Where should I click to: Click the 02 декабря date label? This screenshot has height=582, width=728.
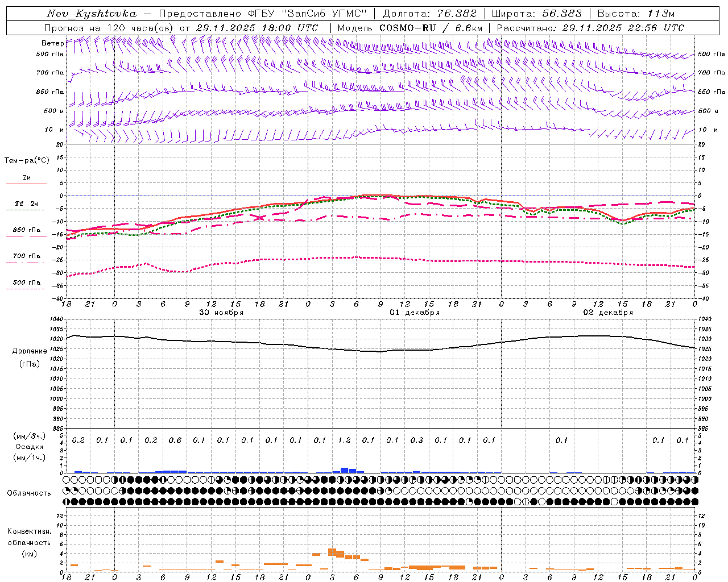pos(608,313)
